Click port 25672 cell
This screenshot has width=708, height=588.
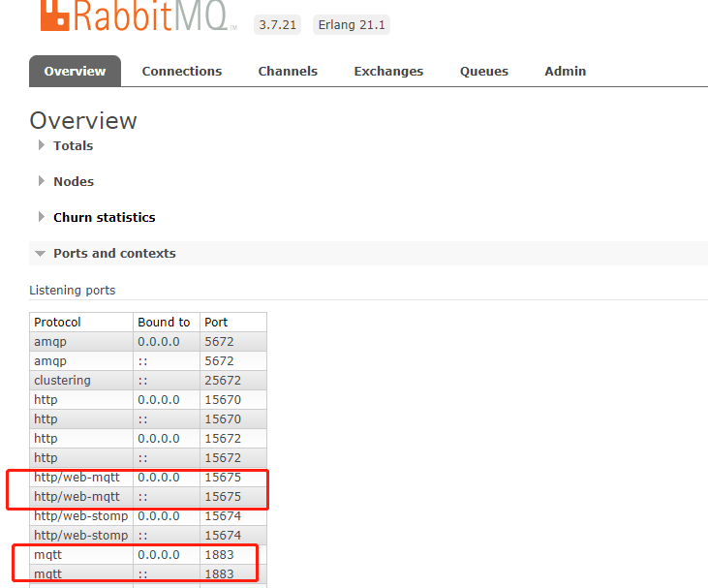[223, 380]
